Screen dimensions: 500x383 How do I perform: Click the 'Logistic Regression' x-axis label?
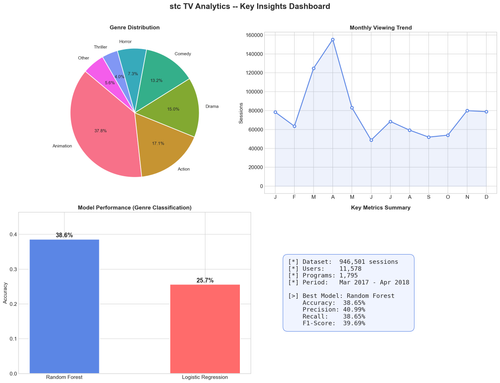pos(205,377)
